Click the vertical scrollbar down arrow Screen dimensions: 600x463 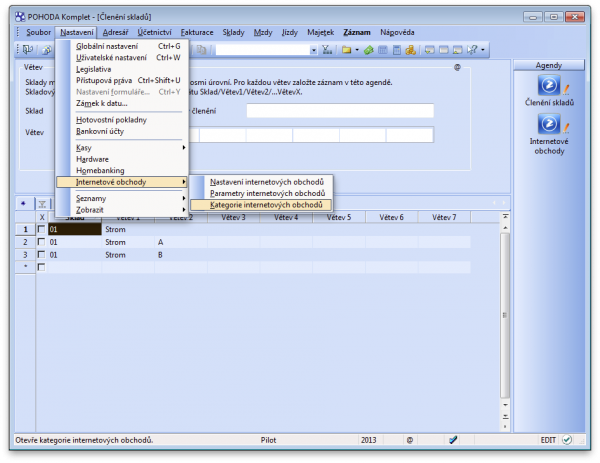point(505,405)
